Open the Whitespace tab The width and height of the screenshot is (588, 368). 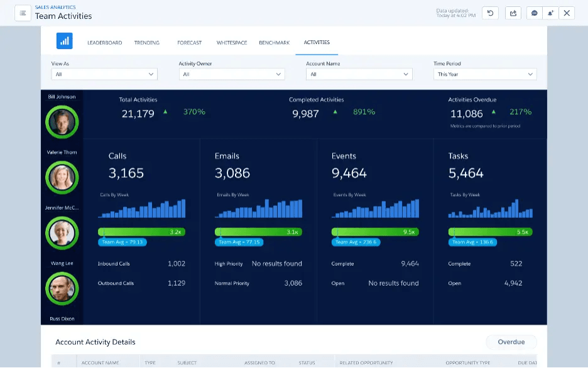tap(231, 43)
